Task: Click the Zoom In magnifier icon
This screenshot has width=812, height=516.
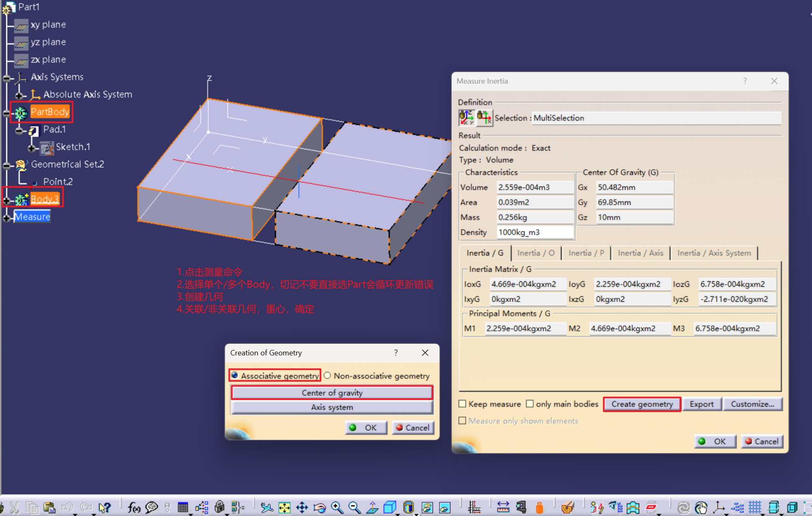Action: point(337,507)
